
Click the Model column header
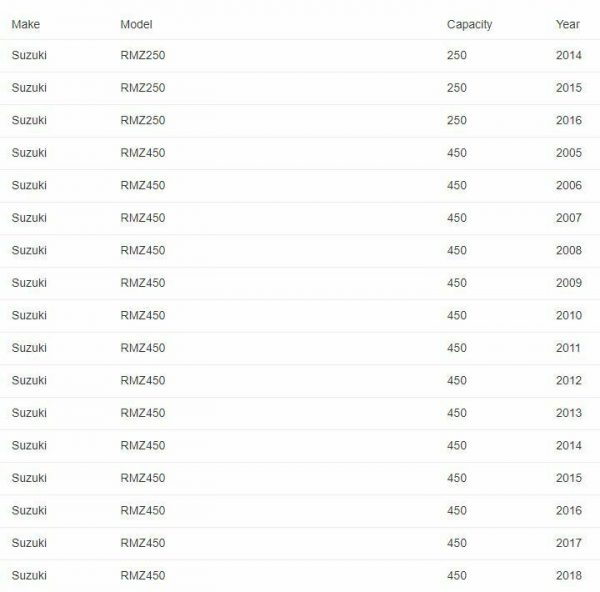click(x=136, y=24)
